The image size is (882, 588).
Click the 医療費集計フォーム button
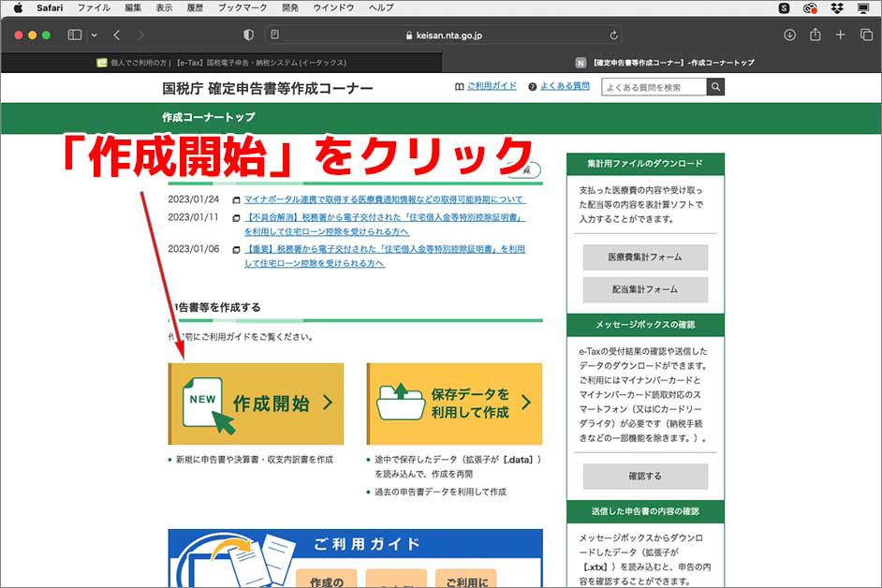(x=646, y=257)
